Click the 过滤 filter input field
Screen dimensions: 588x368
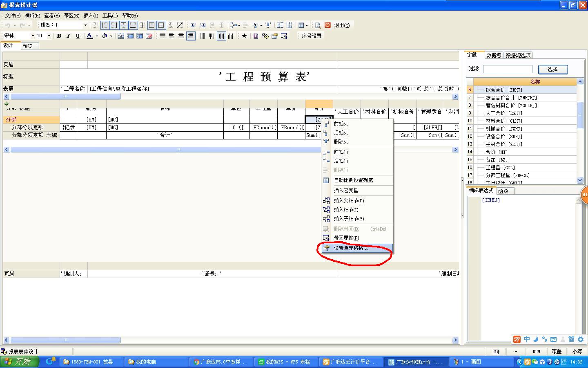coord(508,69)
